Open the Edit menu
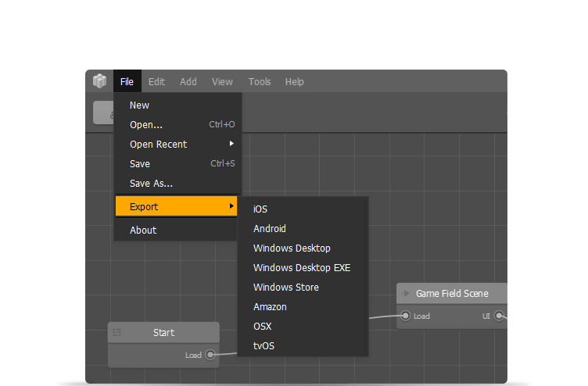The height and width of the screenshot is (386, 588). 156,81
